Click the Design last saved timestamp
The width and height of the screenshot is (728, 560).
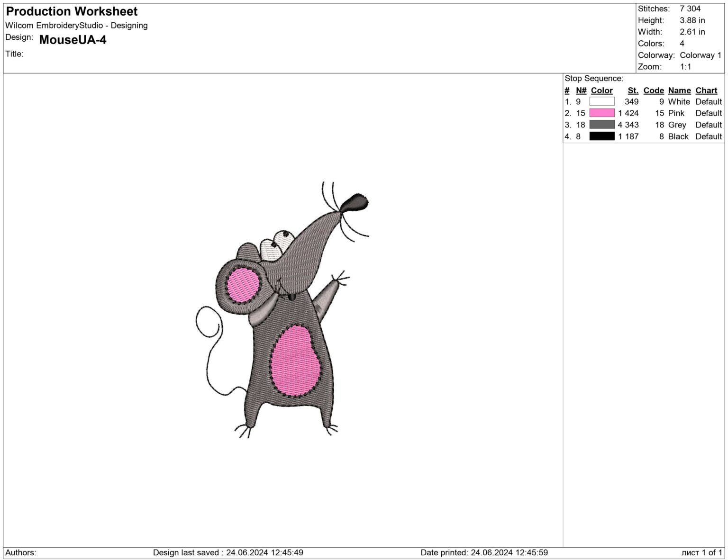click(229, 552)
